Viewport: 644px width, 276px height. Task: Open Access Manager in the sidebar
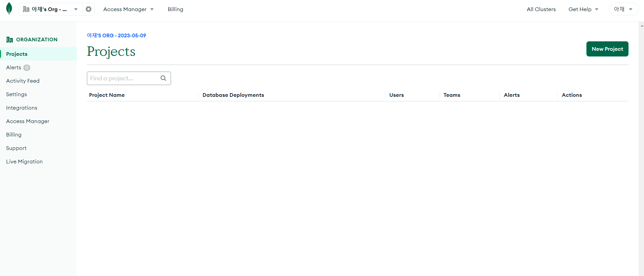coord(28,121)
